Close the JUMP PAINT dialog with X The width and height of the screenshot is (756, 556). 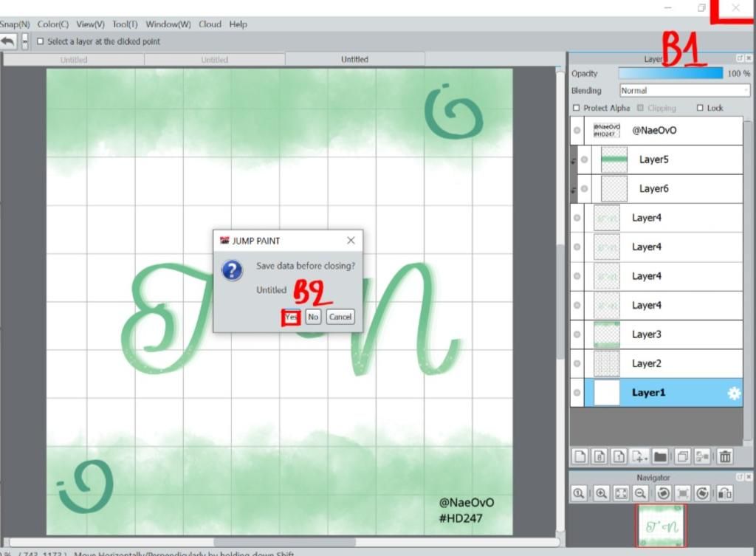pyautogui.click(x=351, y=240)
